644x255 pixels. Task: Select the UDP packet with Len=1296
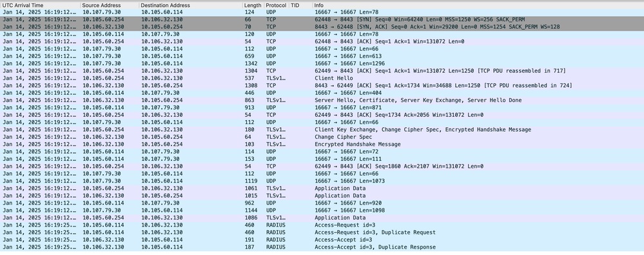click(x=322, y=63)
